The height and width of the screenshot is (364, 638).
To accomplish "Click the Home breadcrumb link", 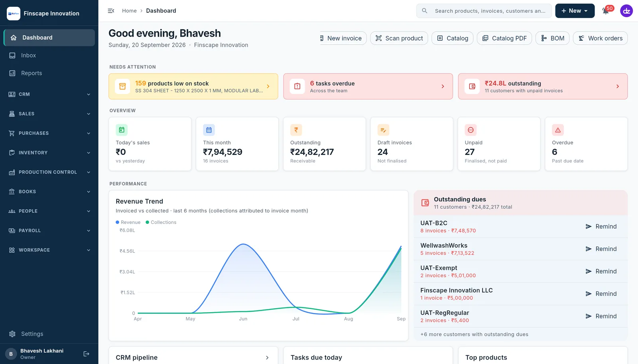I will (129, 11).
